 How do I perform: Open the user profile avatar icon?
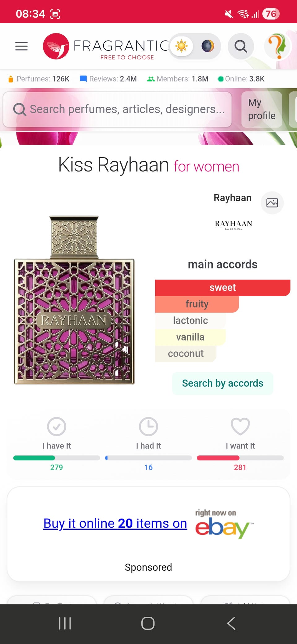(278, 46)
